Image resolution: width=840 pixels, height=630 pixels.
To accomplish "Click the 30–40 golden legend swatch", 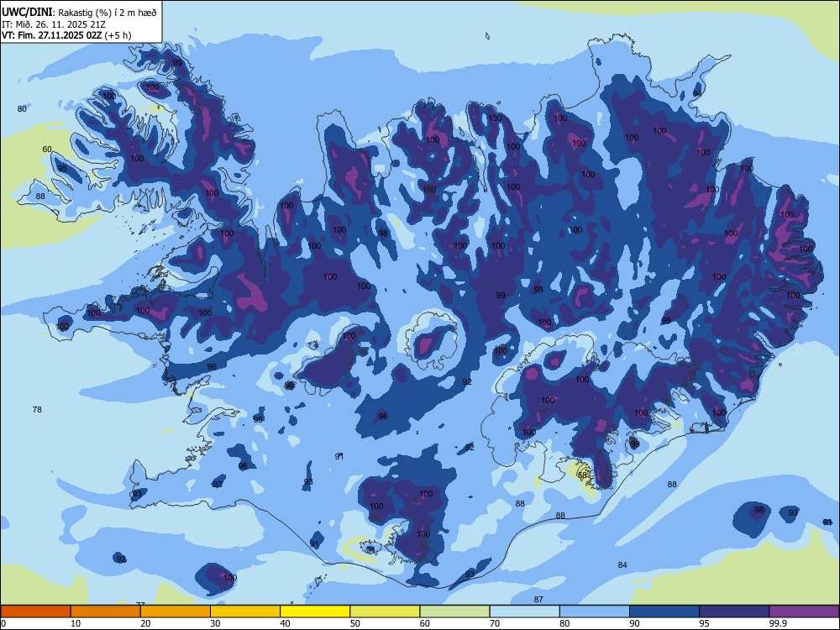I will click(245, 612).
